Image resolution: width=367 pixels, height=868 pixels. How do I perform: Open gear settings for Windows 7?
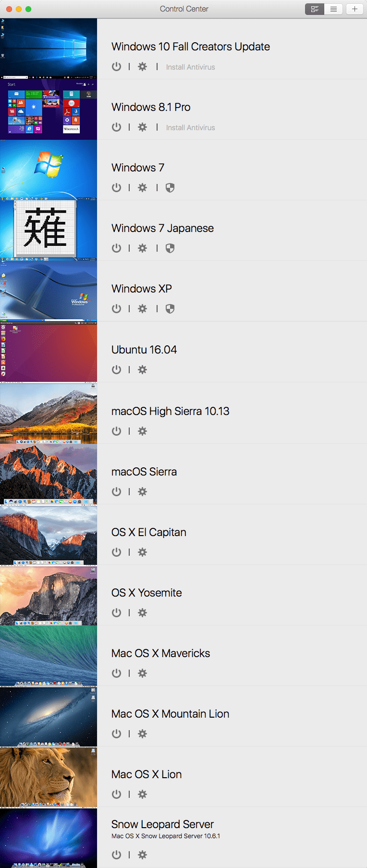pyautogui.click(x=142, y=188)
